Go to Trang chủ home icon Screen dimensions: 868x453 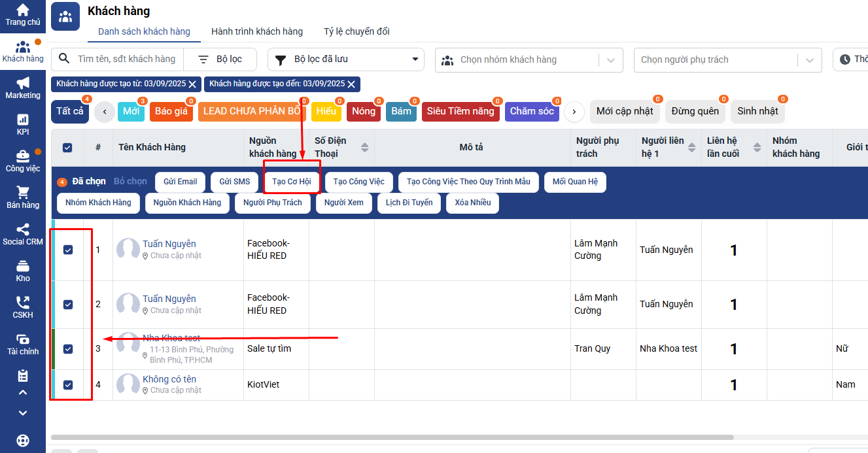click(x=23, y=14)
